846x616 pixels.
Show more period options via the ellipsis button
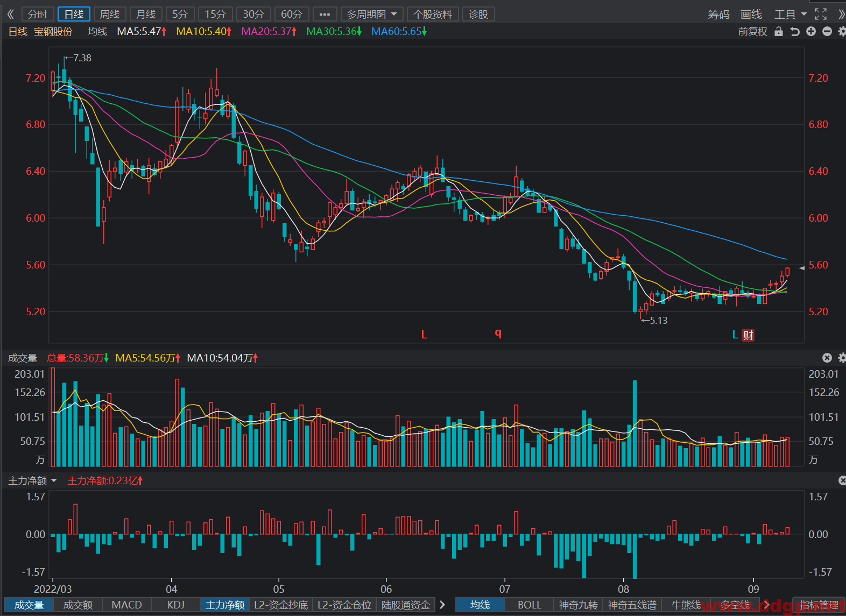[x=325, y=14]
